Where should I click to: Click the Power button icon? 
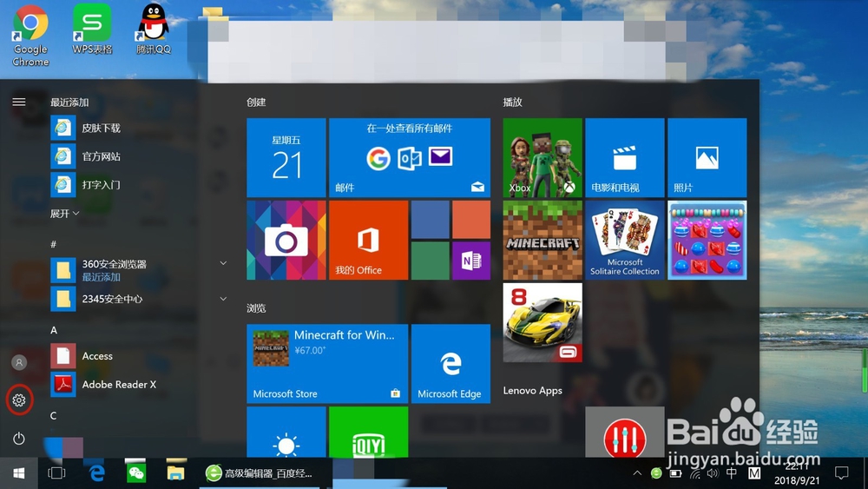point(19,439)
